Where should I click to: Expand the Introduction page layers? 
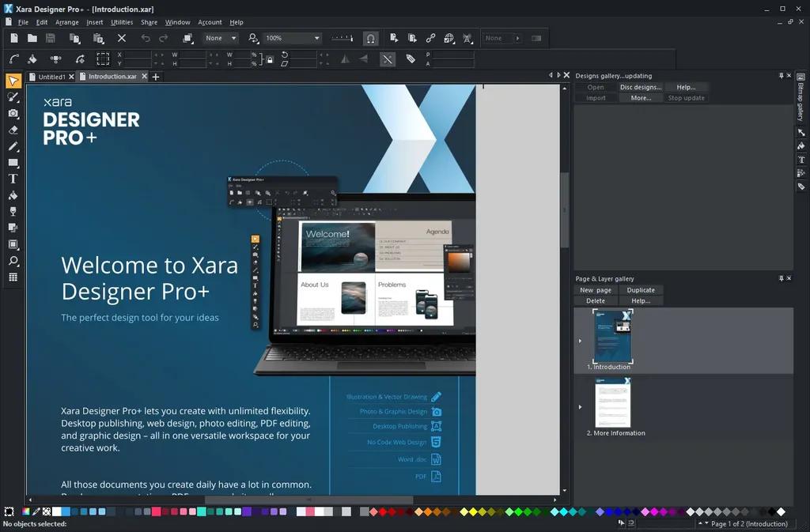[x=580, y=341]
